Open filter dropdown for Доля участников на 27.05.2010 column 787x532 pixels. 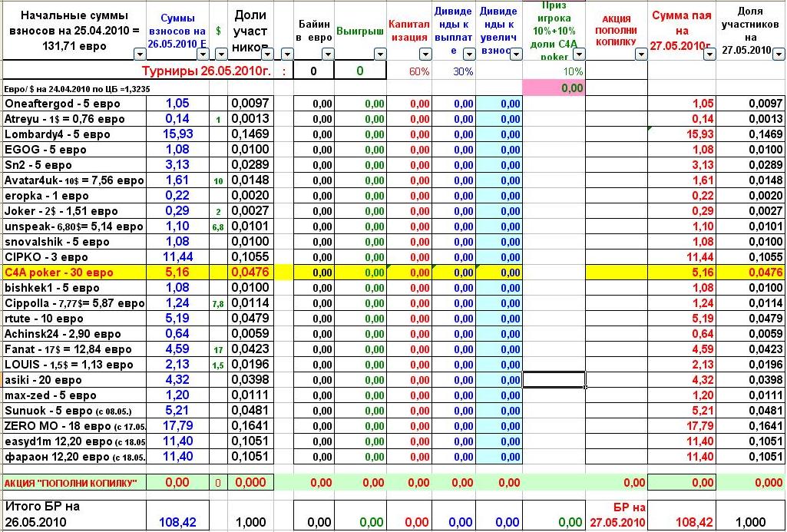point(779,55)
